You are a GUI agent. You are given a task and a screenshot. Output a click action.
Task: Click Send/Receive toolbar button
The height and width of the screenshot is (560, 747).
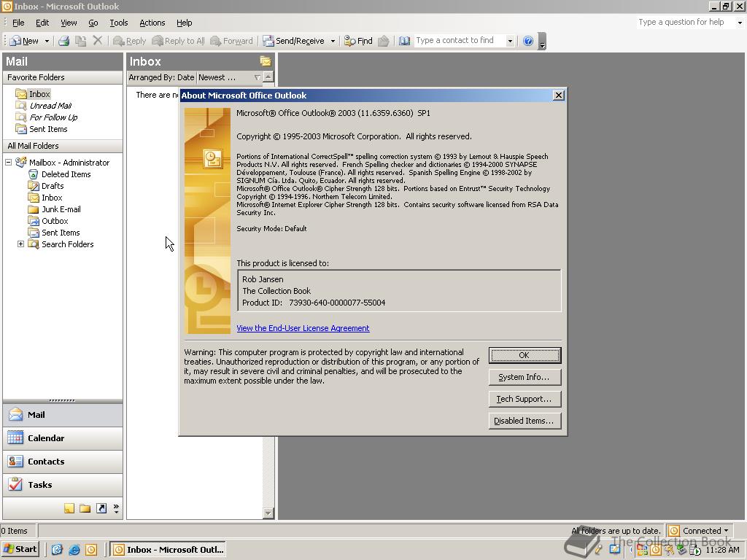[x=294, y=41]
